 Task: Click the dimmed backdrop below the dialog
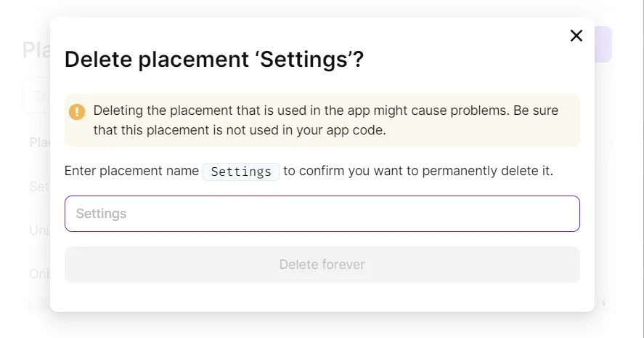(322, 326)
